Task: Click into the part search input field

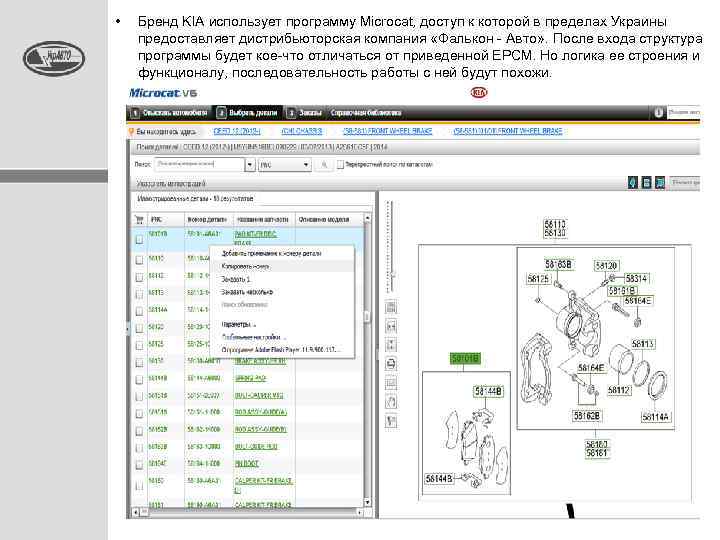Action: pyautogui.click(x=199, y=164)
